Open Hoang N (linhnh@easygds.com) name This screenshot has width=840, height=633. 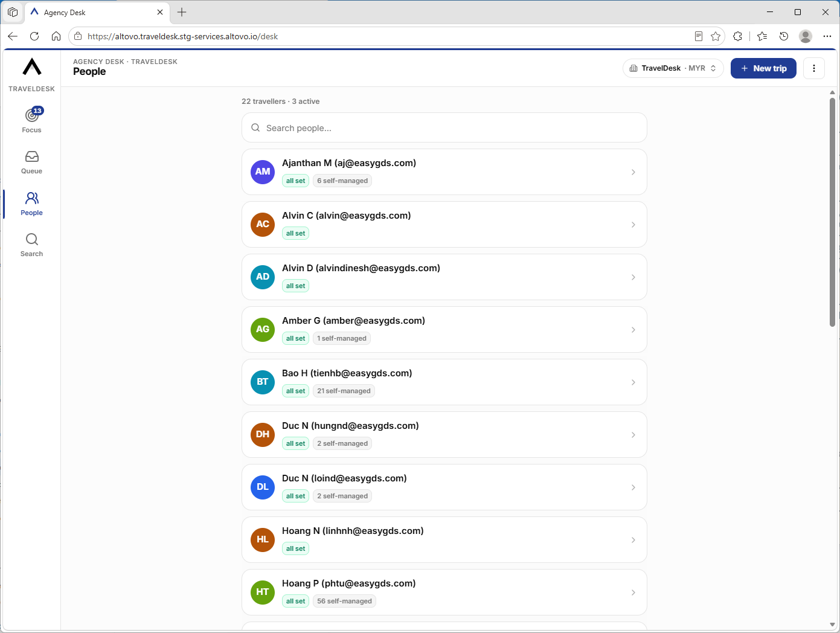(353, 531)
